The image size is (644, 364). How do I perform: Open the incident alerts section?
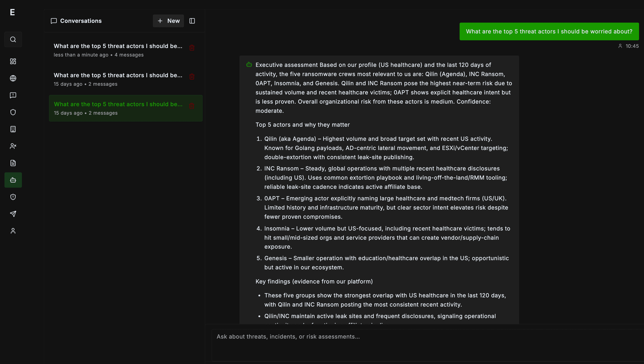click(x=13, y=95)
